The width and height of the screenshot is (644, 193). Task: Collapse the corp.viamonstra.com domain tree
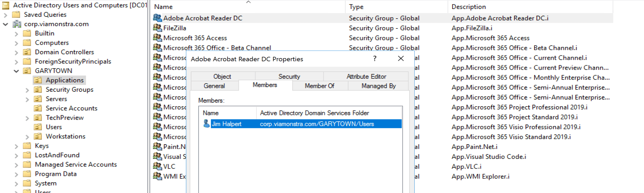point(6,24)
